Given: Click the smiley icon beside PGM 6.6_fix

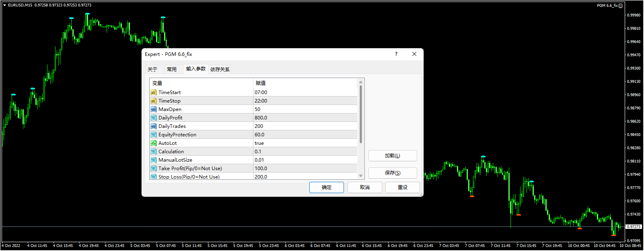Looking at the screenshot, I should click(621, 6).
